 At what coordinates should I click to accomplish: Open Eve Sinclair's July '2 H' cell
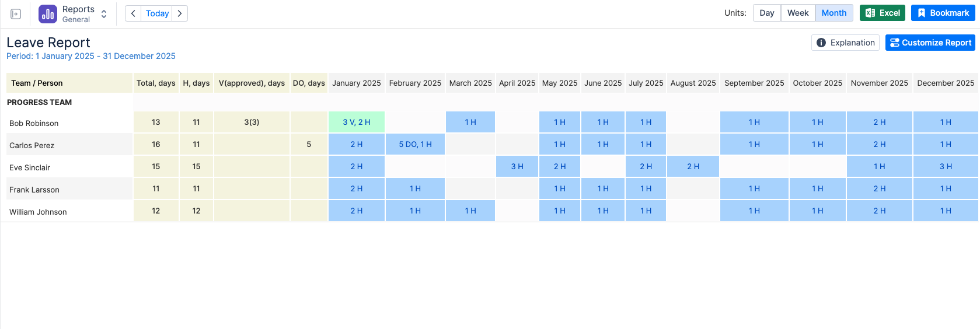[x=646, y=166]
